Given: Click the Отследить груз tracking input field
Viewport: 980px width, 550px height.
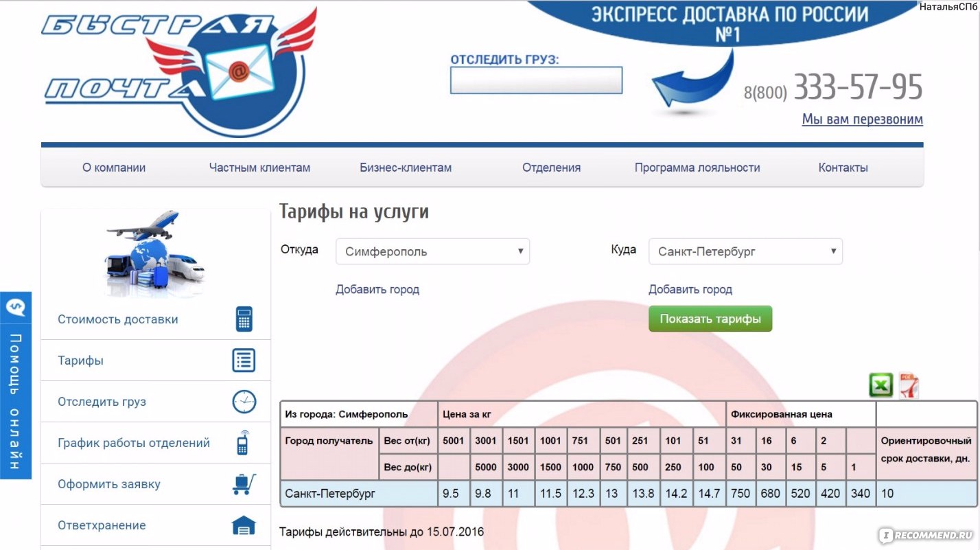Looking at the screenshot, I should click(x=536, y=80).
